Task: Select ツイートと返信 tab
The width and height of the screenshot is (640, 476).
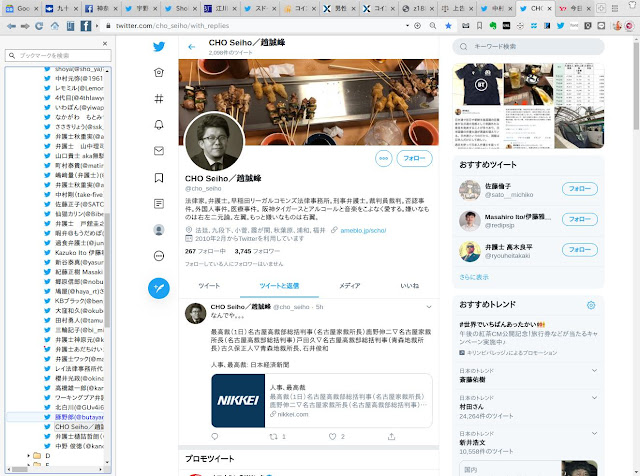Action: coord(279,286)
